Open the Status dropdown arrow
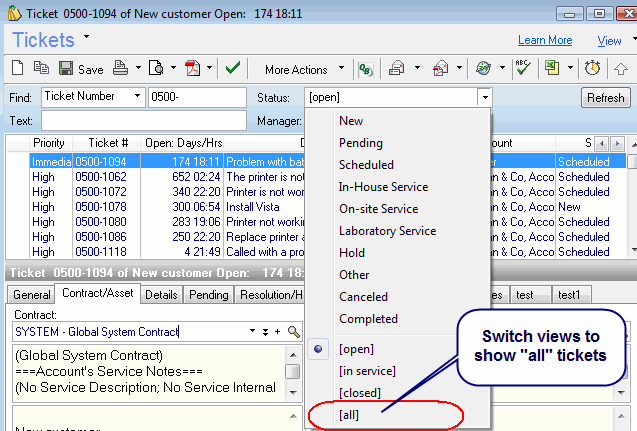The height and width of the screenshot is (431, 637). coord(485,98)
